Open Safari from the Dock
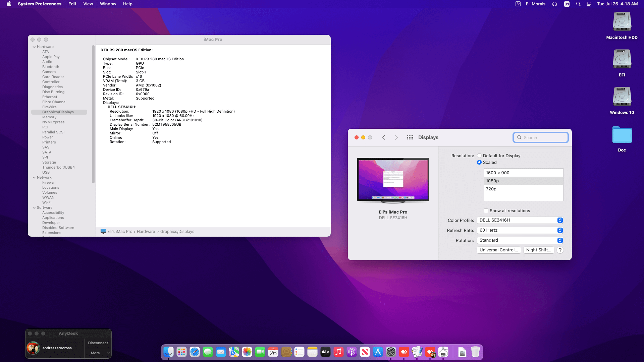Viewport: 644px width, 362px height. point(194,352)
